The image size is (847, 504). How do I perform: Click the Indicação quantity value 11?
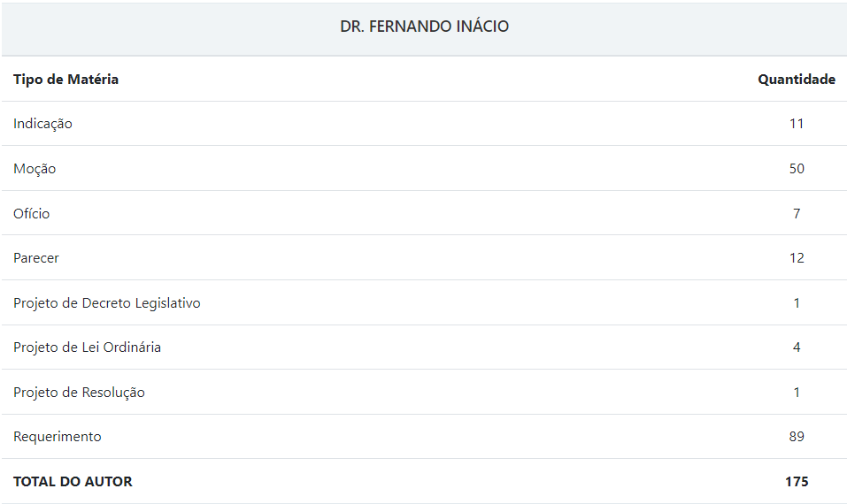click(x=797, y=124)
